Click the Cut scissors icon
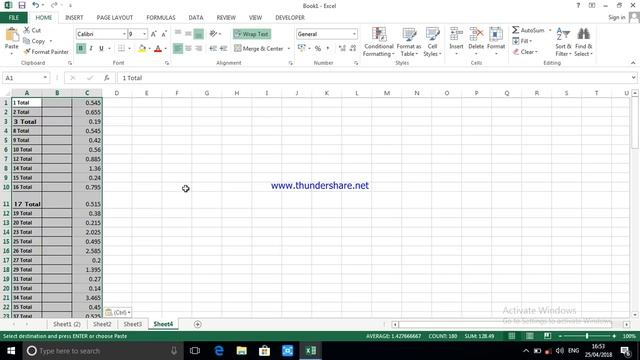 pos(27,30)
